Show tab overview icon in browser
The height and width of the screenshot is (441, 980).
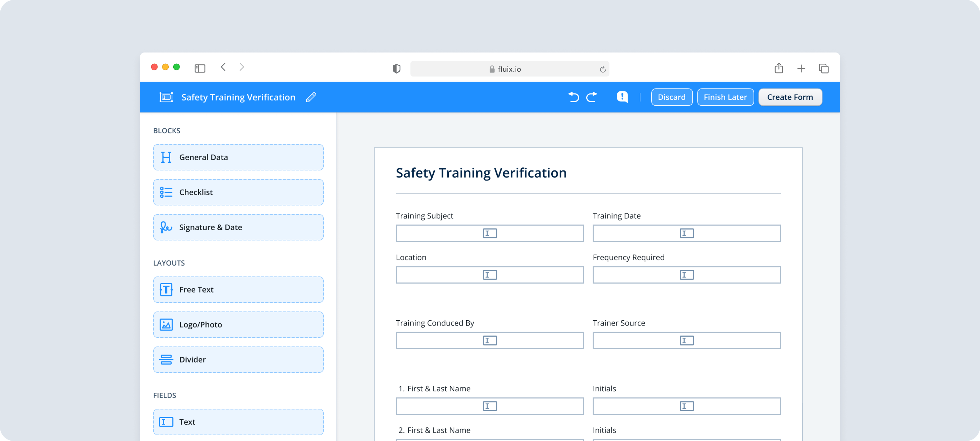pos(823,69)
